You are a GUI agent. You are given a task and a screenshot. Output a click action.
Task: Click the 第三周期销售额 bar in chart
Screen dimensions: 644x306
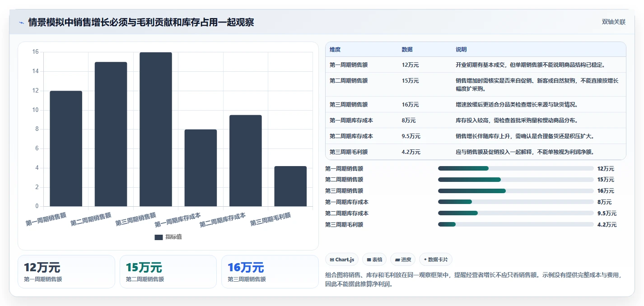click(156, 129)
